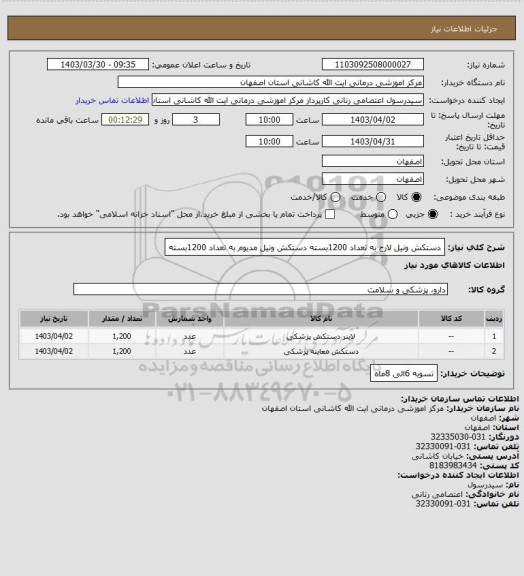This screenshot has height=576, width=524.
Task: Click the price validity time 10:00 field
Action: pos(269,141)
